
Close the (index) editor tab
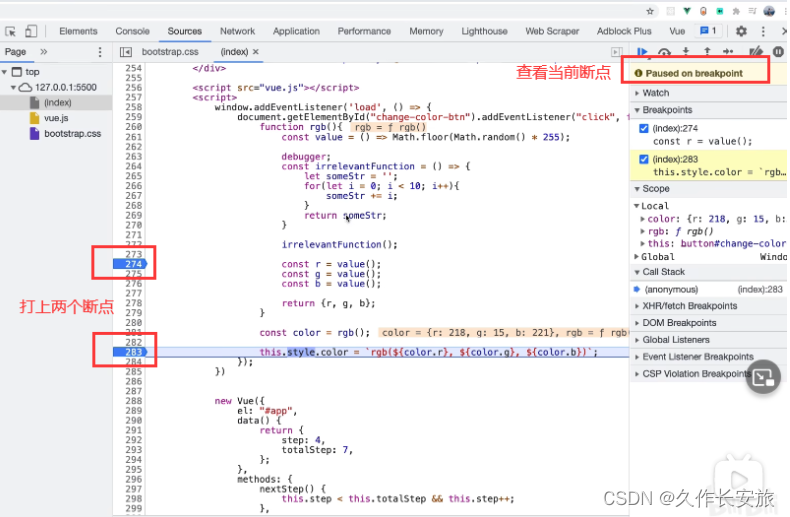click(256, 52)
